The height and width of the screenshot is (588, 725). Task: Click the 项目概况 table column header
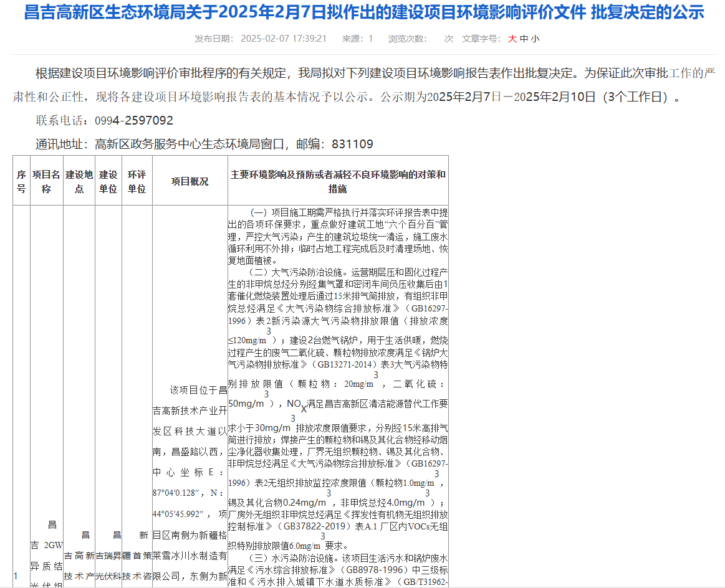(190, 181)
